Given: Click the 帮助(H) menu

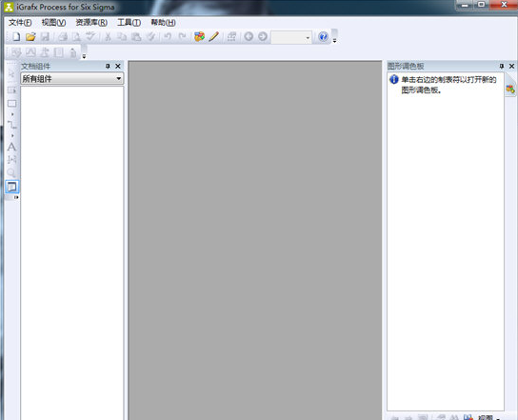Looking at the screenshot, I should click(x=163, y=23).
